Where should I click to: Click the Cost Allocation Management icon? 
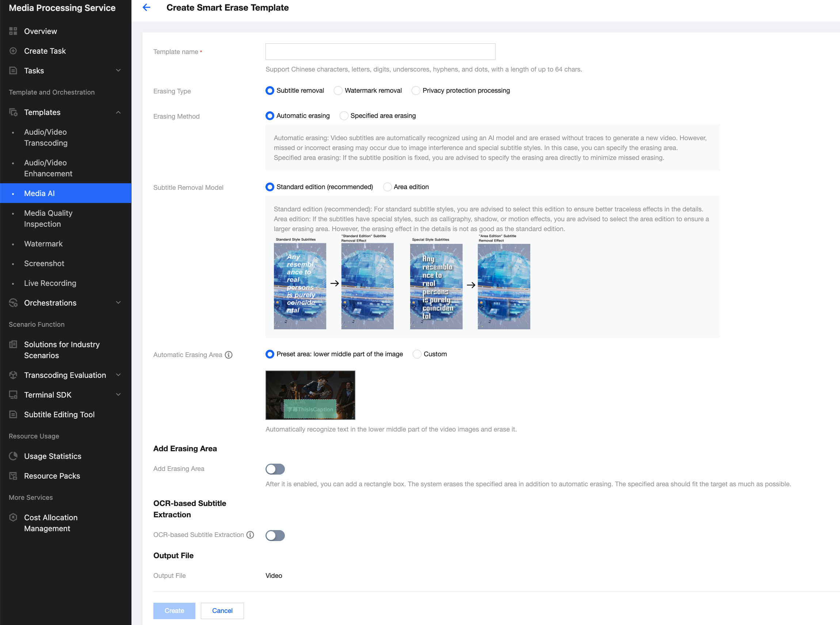(13, 518)
